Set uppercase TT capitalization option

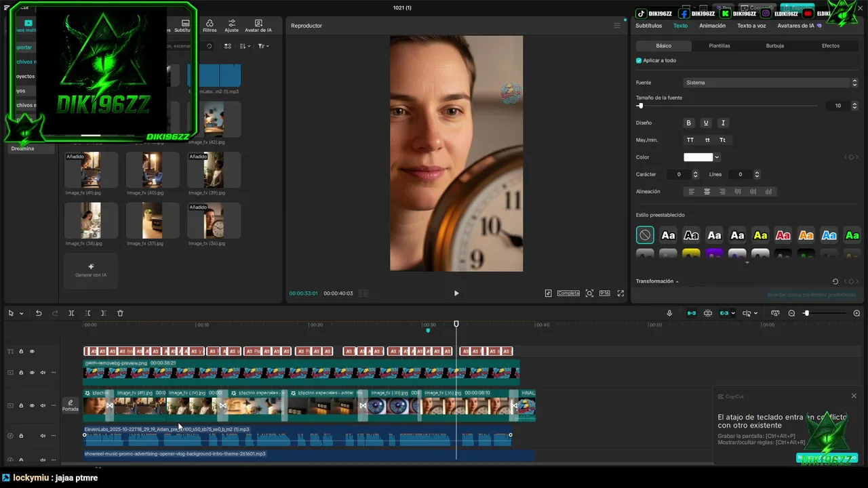click(690, 140)
